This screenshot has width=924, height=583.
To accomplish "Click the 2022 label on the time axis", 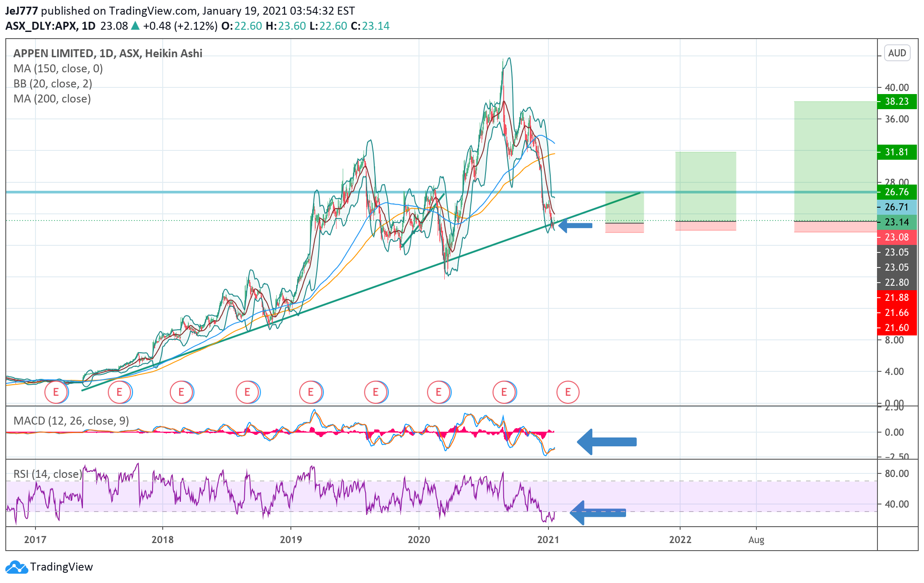I will pyautogui.click(x=680, y=540).
